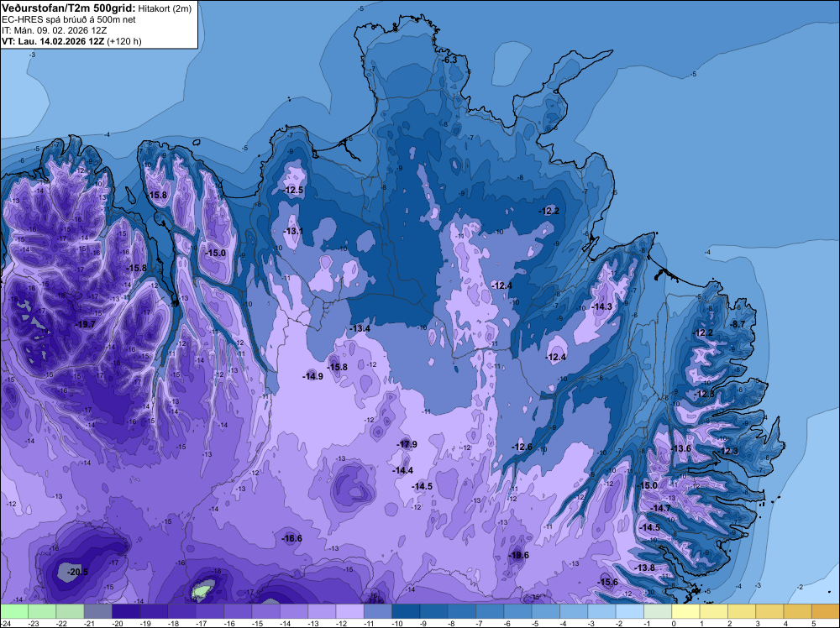Click the -13.6 temperature value

[681, 448]
